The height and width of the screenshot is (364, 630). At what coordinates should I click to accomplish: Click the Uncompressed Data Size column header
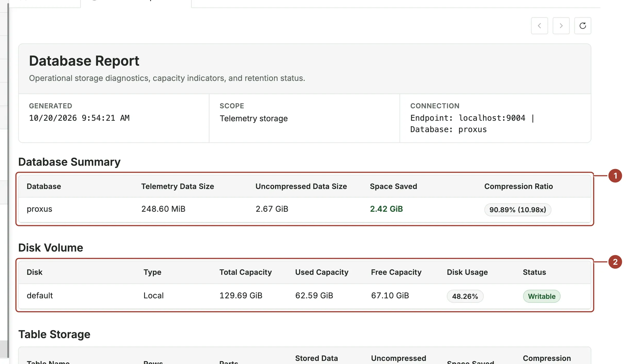tap(301, 186)
